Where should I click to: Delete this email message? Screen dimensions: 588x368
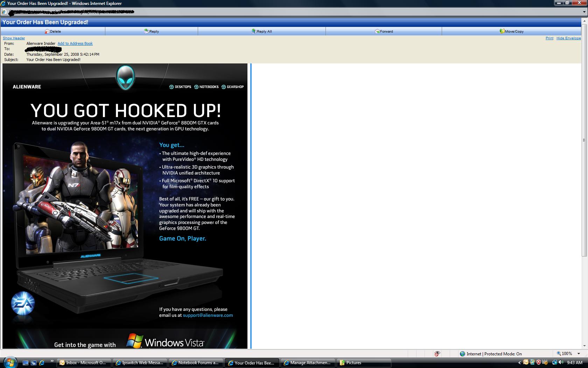tap(53, 31)
